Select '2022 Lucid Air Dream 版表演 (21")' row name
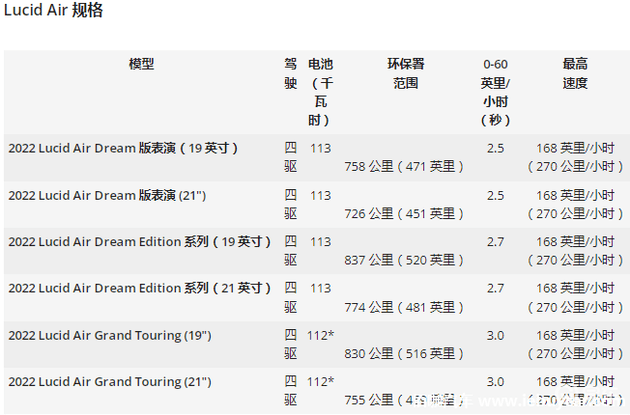The height and width of the screenshot is (415, 630). (x=107, y=196)
